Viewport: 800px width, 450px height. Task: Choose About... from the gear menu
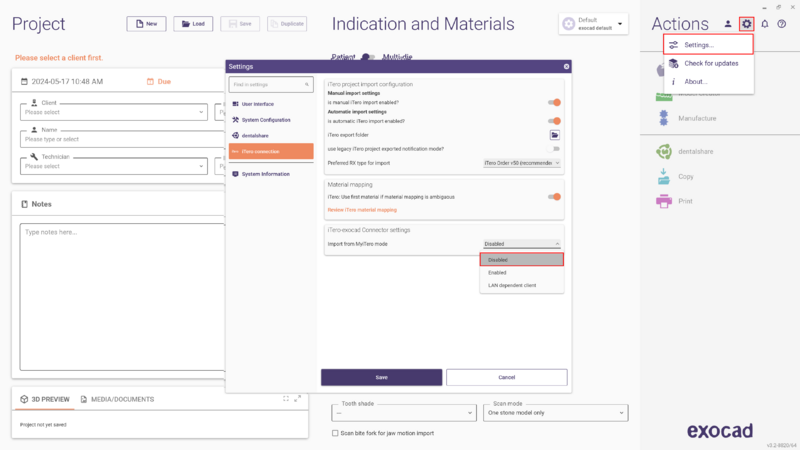point(709,82)
